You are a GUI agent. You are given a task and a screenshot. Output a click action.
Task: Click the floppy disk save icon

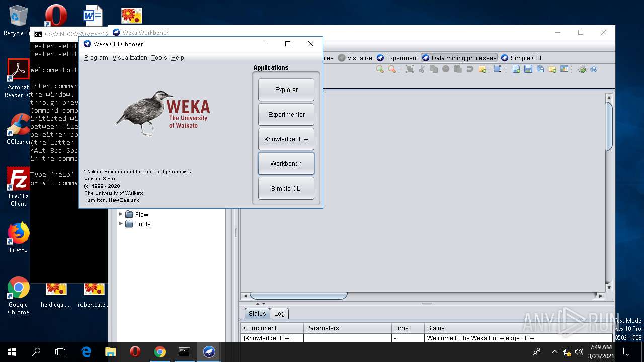pyautogui.click(x=528, y=69)
